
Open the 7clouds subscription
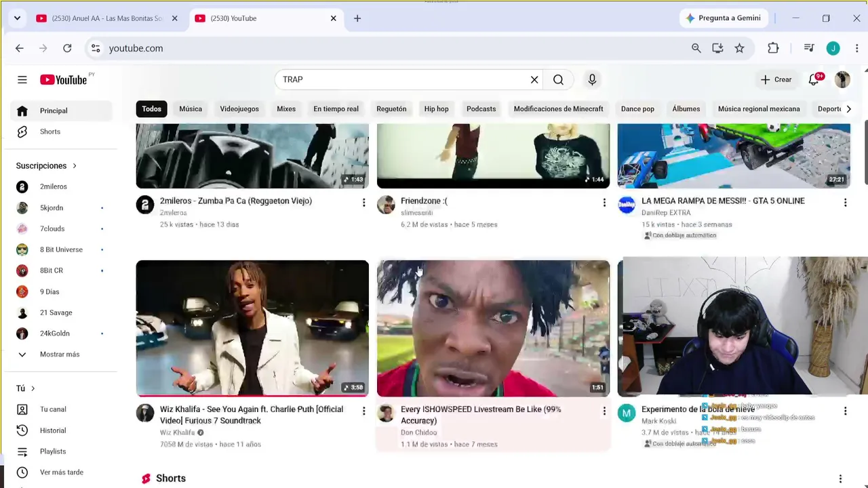(x=60, y=228)
